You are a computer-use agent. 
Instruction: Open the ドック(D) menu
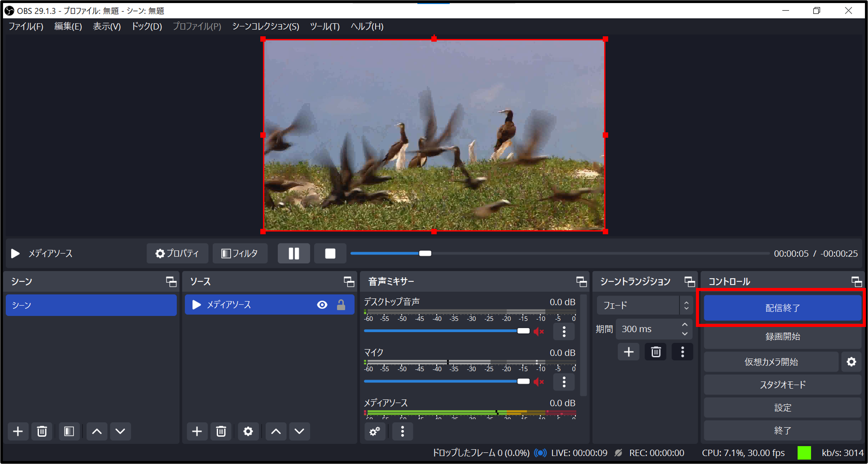pyautogui.click(x=147, y=26)
